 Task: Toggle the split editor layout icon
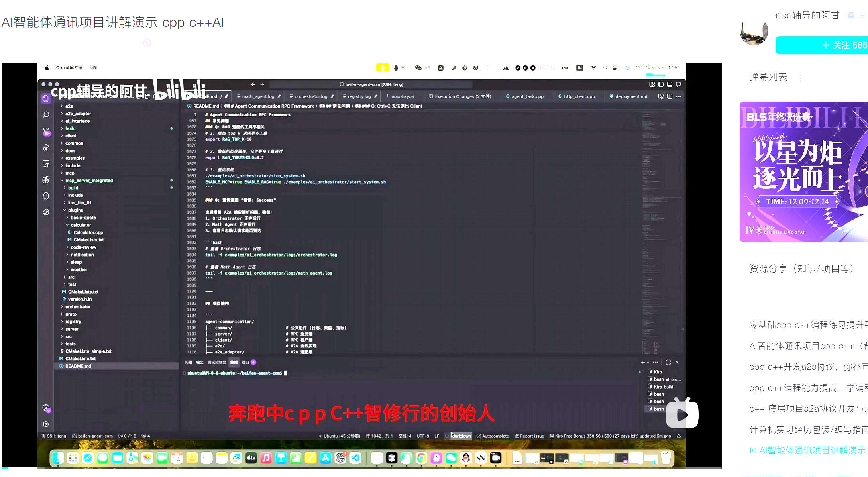click(670, 96)
